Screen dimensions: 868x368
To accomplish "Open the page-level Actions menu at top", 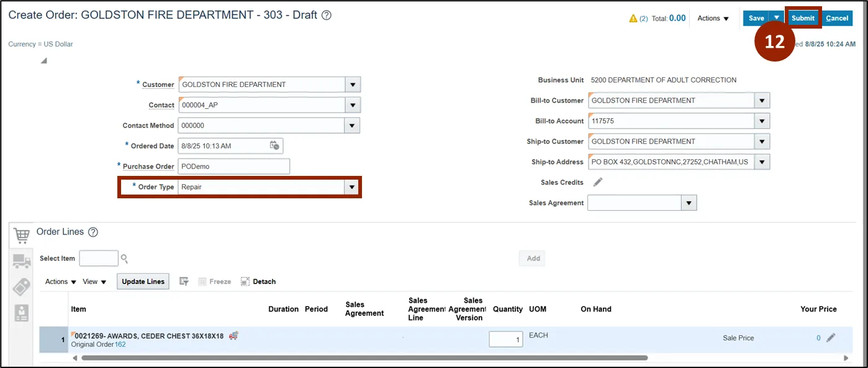I will click(713, 19).
